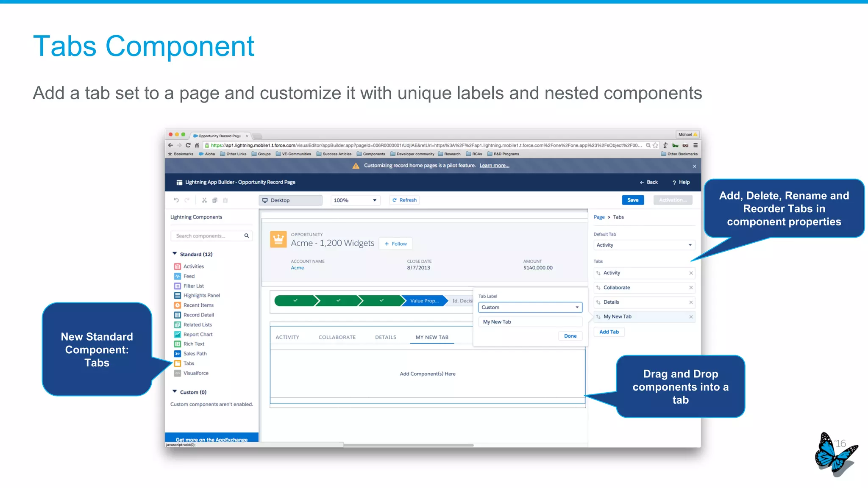
Task: Reload the page with browser reload icon
Action: click(x=188, y=145)
